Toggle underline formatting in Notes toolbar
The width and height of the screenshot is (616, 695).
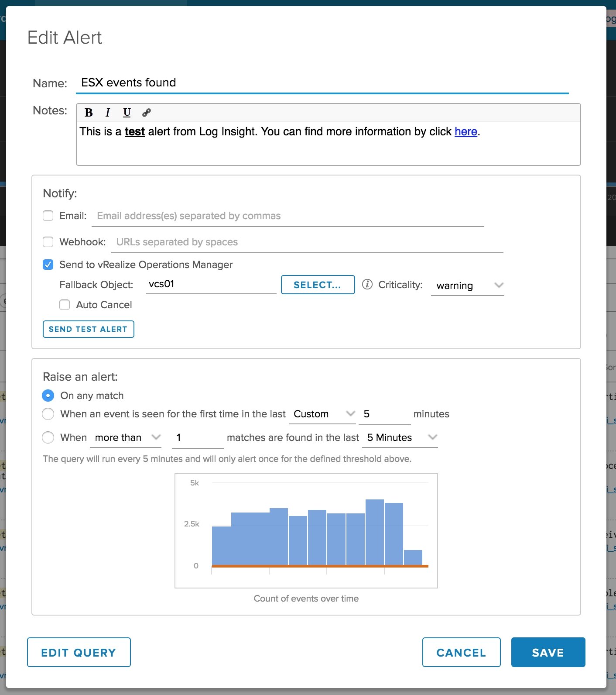pos(127,113)
